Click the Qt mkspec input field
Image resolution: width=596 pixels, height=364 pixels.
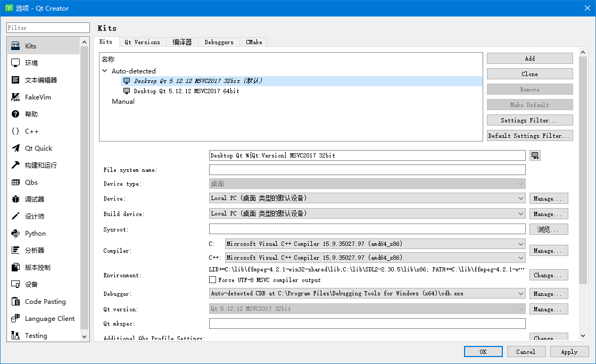[x=367, y=324]
